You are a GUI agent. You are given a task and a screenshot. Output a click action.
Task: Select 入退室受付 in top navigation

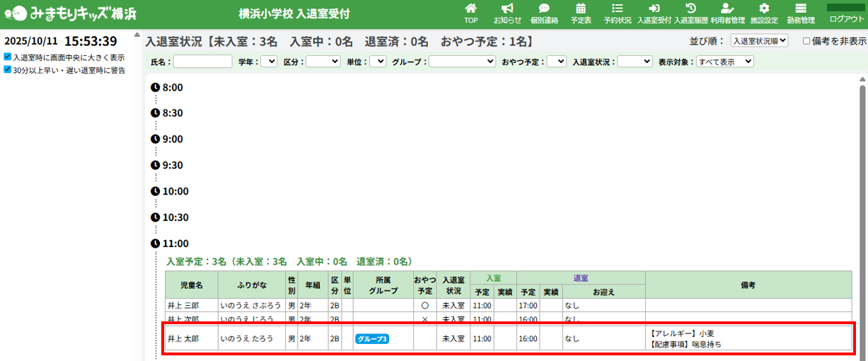[x=654, y=13]
